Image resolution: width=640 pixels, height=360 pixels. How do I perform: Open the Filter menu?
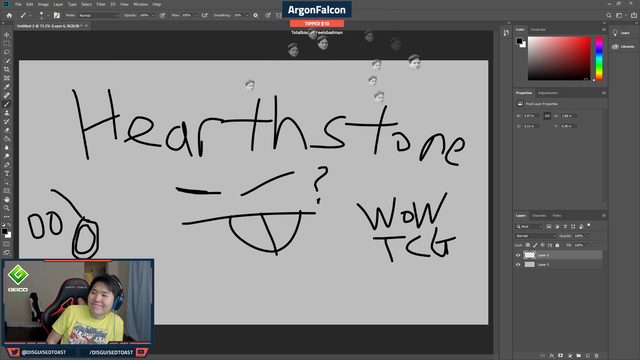coord(101,4)
